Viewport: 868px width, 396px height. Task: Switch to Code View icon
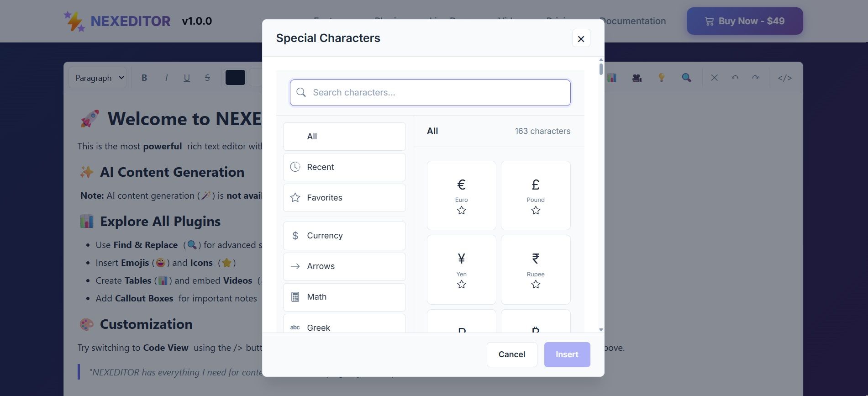785,78
